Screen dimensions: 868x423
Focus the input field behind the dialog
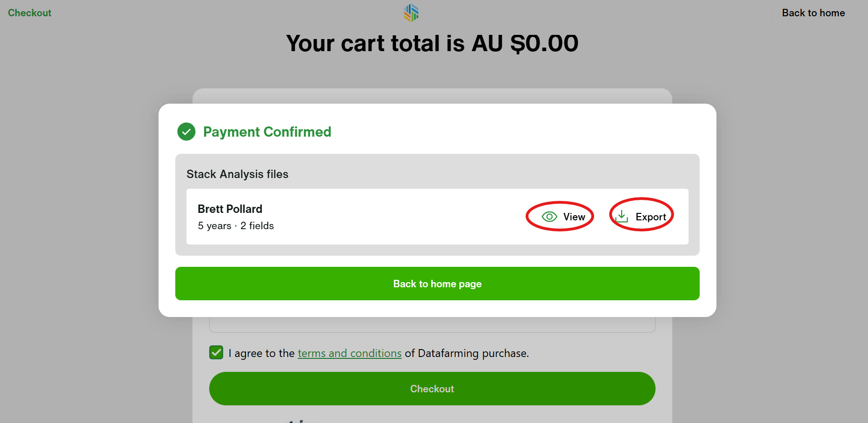pos(432,325)
